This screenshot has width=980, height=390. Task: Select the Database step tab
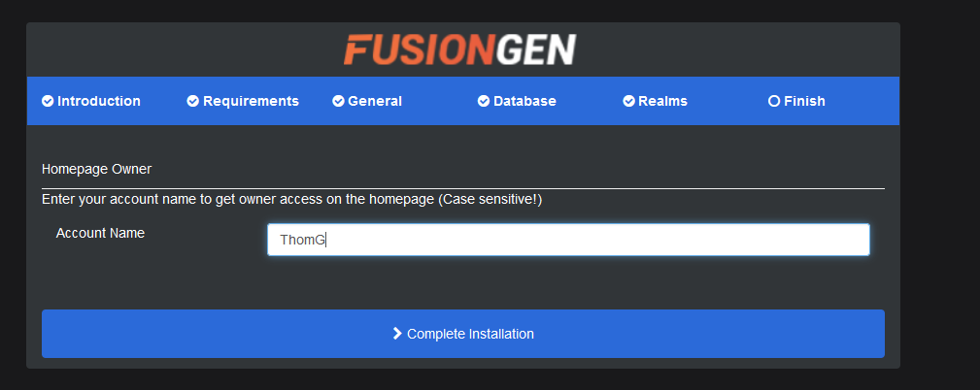(x=524, y=101)
